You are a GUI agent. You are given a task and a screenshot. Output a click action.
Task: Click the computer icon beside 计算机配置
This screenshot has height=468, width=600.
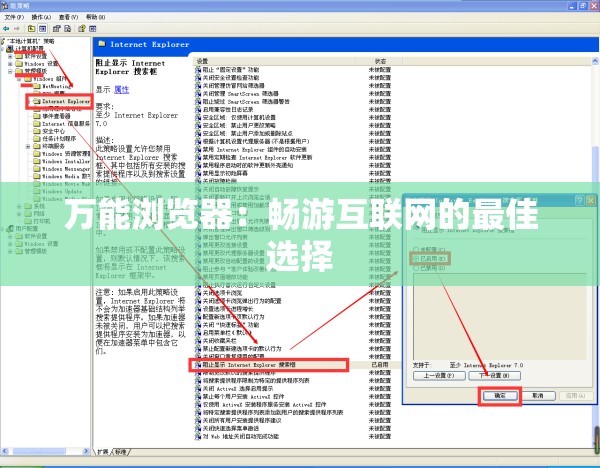pos(10,49)
